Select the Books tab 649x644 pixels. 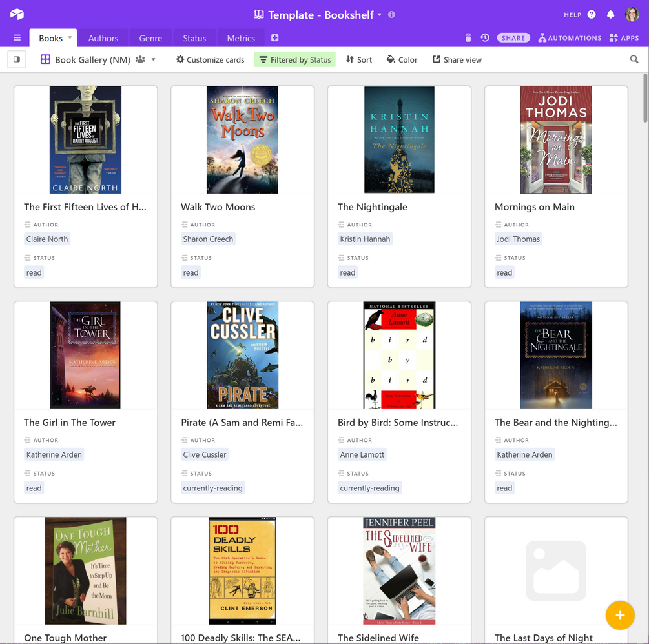tap(50, 38)
